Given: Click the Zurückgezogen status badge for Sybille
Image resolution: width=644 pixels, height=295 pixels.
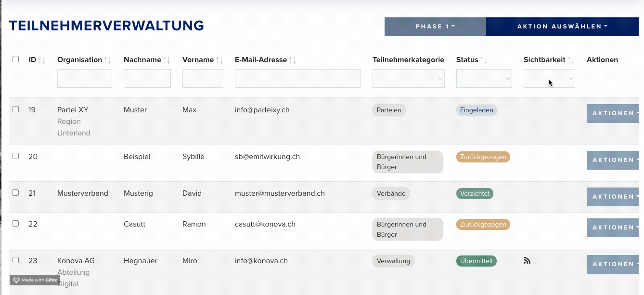Looking at the screenshot, I should pyautogui.click(x=483, y=157).
